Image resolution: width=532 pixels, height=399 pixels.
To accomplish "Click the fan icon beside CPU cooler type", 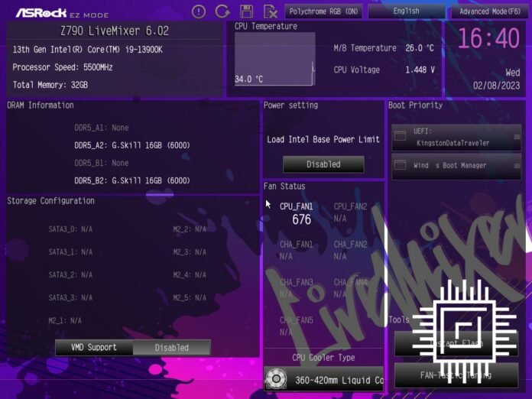I will [276, 380].
